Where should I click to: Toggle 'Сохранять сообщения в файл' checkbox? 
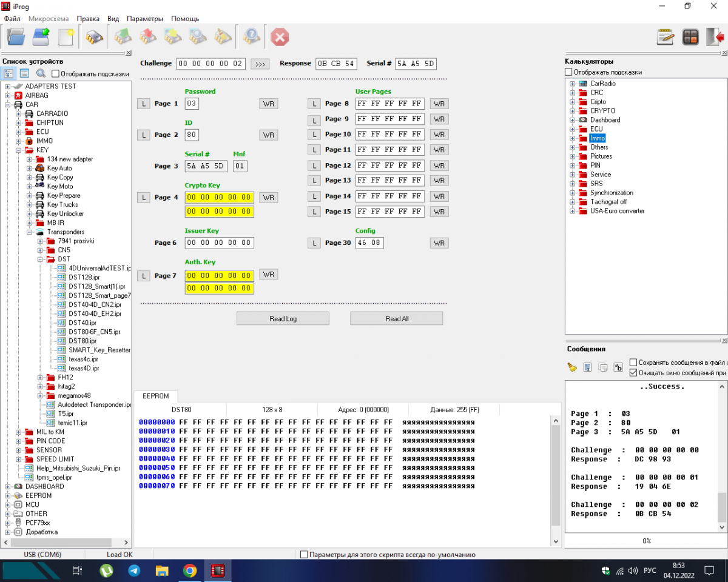(633, 363)
